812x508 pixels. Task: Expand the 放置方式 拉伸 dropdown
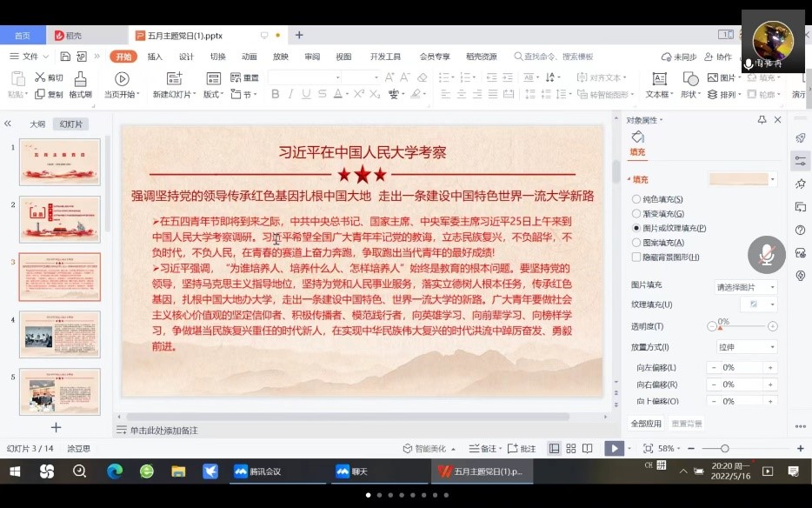745,346
